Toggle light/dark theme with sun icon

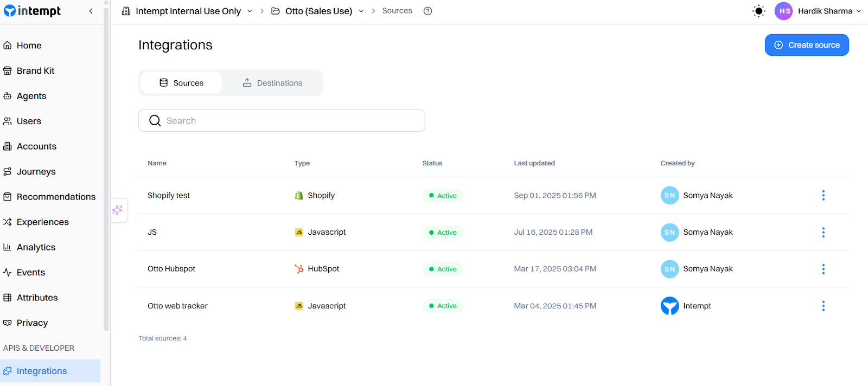[759, 11]
